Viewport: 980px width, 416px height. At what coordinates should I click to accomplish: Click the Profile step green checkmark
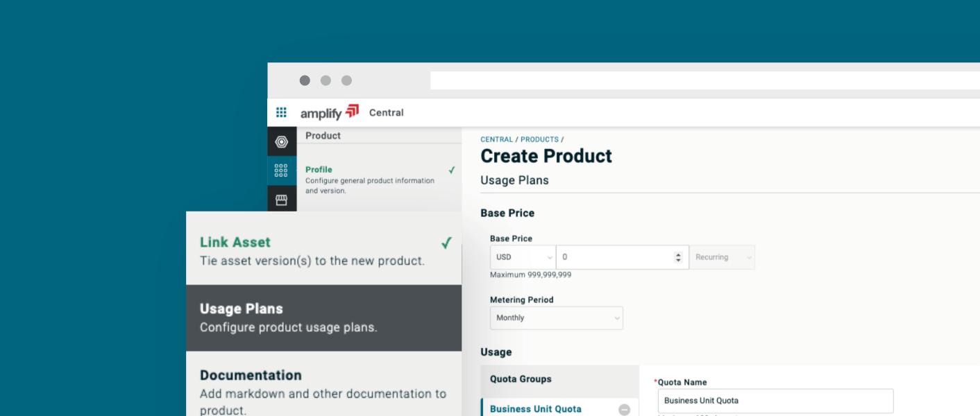452,170
